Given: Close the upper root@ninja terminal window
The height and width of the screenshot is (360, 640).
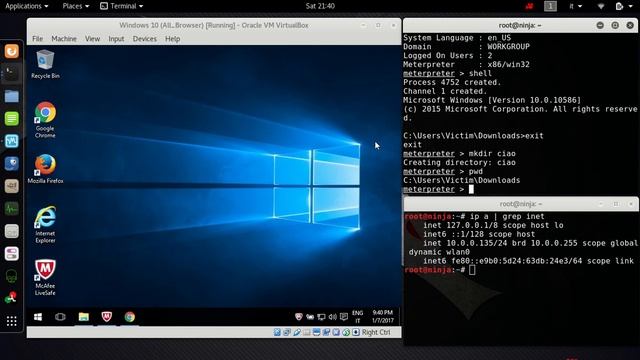Looking at the screenshot, I should (630, 25).
